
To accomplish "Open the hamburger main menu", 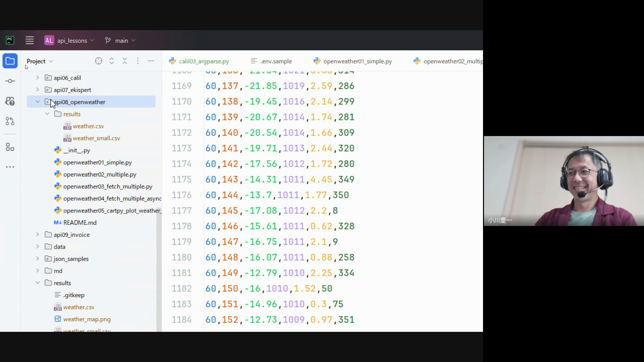I will point(30,41).
